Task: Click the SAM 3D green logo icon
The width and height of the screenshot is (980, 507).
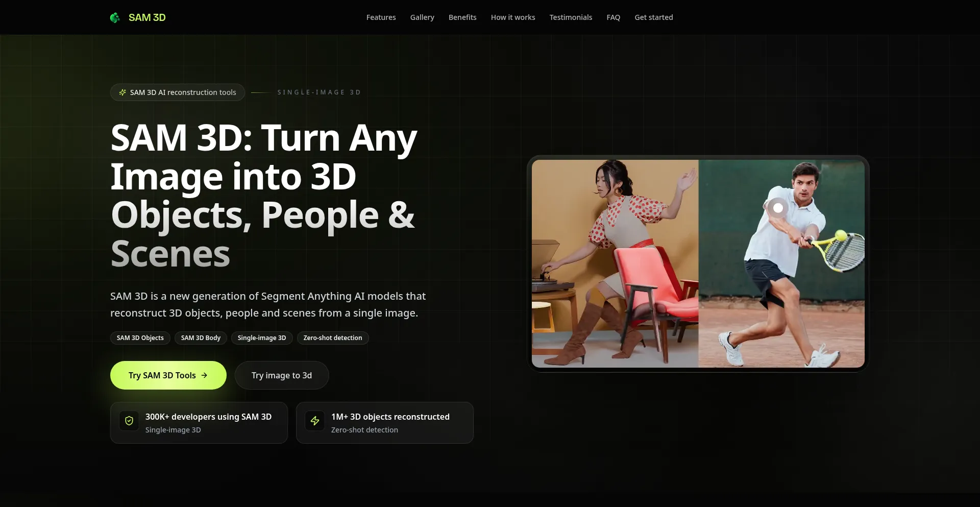Action: coord(115,18)
